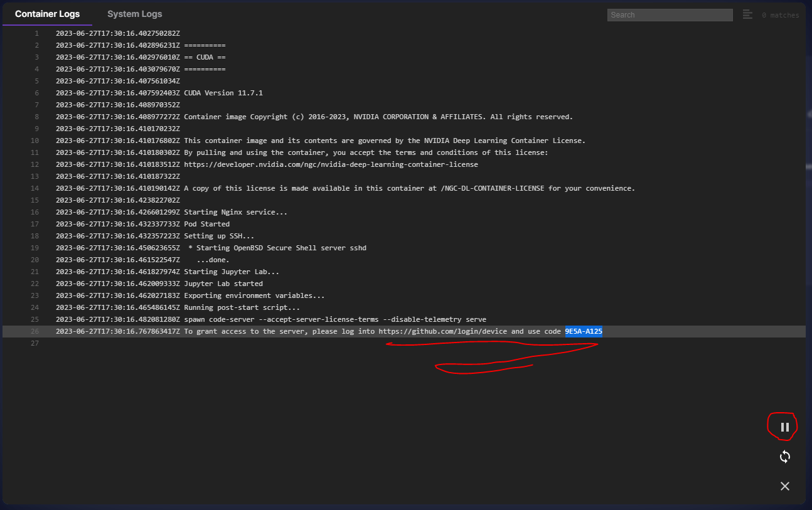The height and width of the screenshot is (510, 812).
Task: Click the Starting Nginx service log line
Action: (x=235, y=212)
